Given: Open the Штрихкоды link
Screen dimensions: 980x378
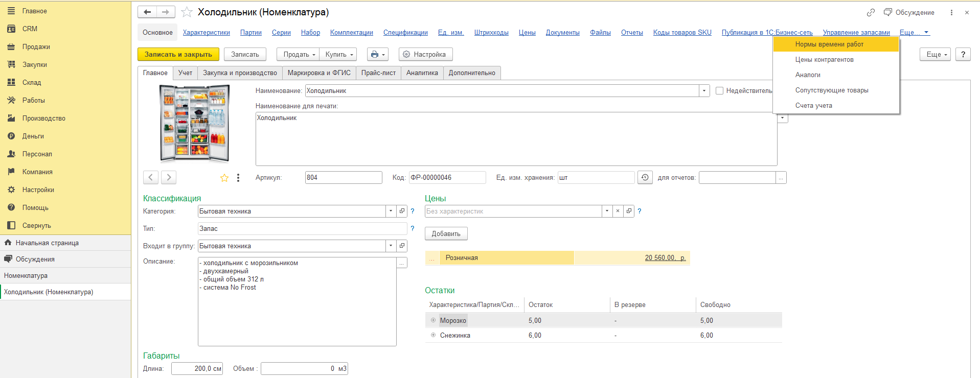Looking at the screenshot, I should pyautogui.click(x=491, y=32).
